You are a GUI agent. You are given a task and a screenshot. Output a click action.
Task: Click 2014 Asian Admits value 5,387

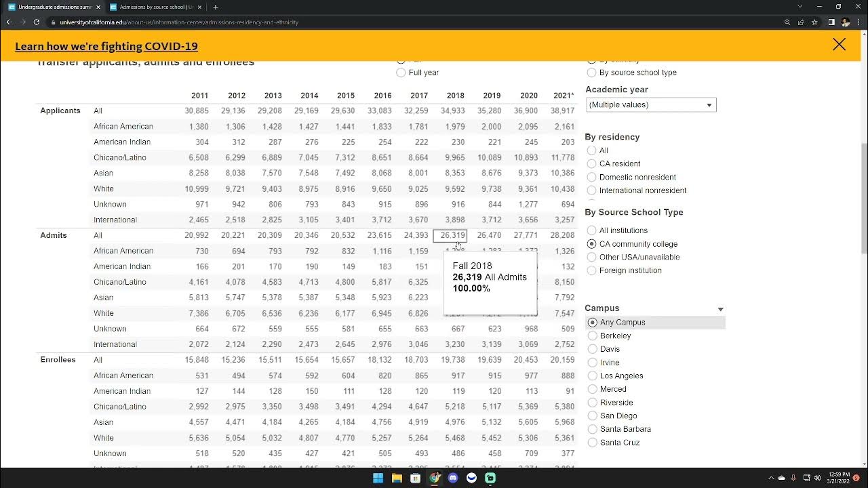click(308, 298)
